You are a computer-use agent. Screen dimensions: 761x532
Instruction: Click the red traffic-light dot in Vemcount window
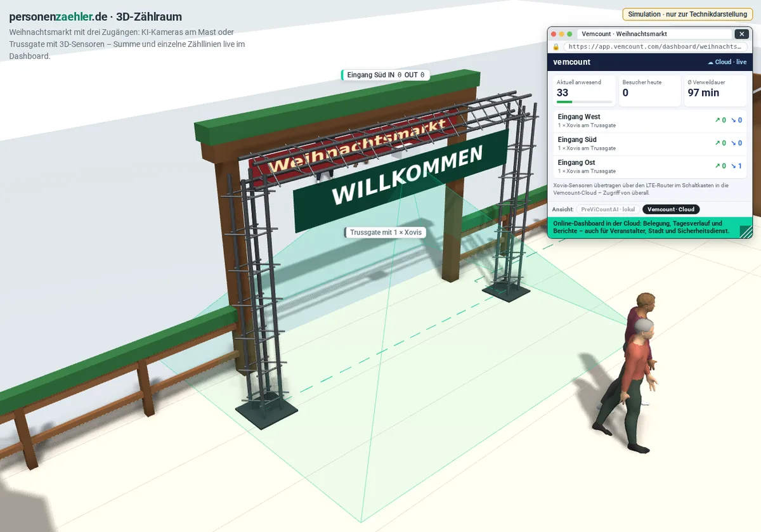(553, 34)
